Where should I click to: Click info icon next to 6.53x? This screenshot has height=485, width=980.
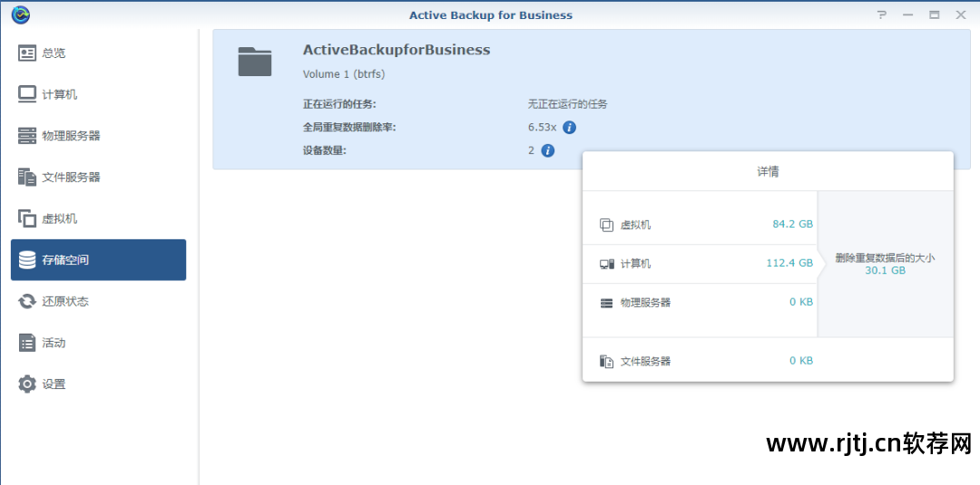click(569, 127)
